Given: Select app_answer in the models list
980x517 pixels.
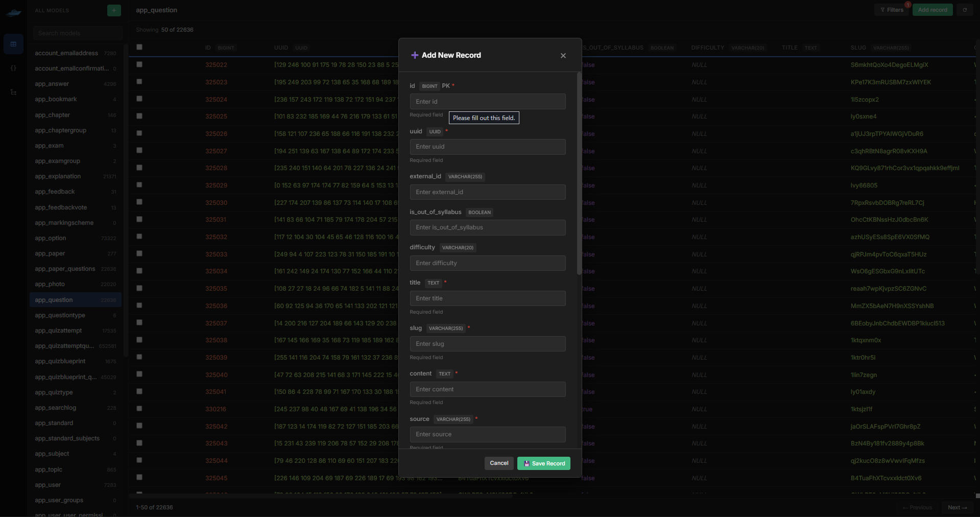Looking at the screenshot, I should (52, 84).
